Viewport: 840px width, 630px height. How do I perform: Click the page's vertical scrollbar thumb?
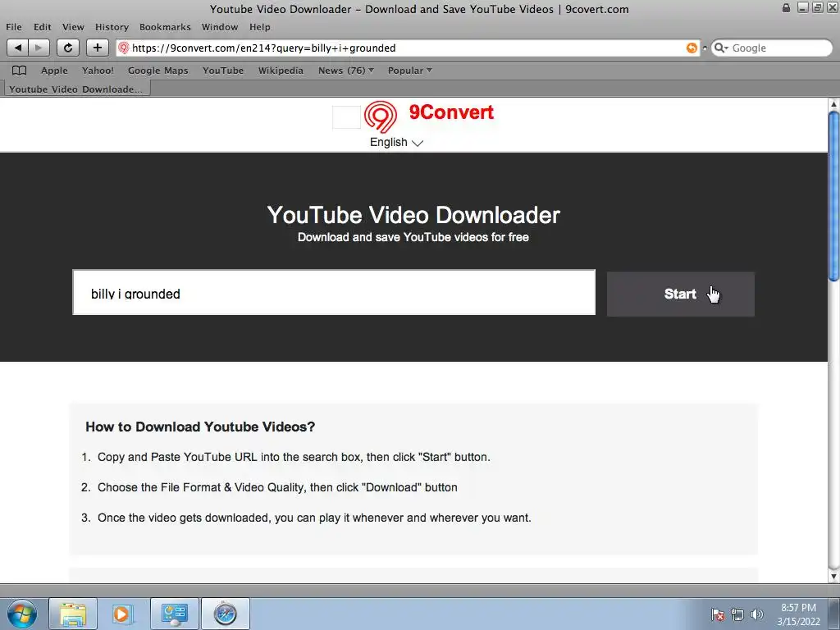tap(833, 195)
